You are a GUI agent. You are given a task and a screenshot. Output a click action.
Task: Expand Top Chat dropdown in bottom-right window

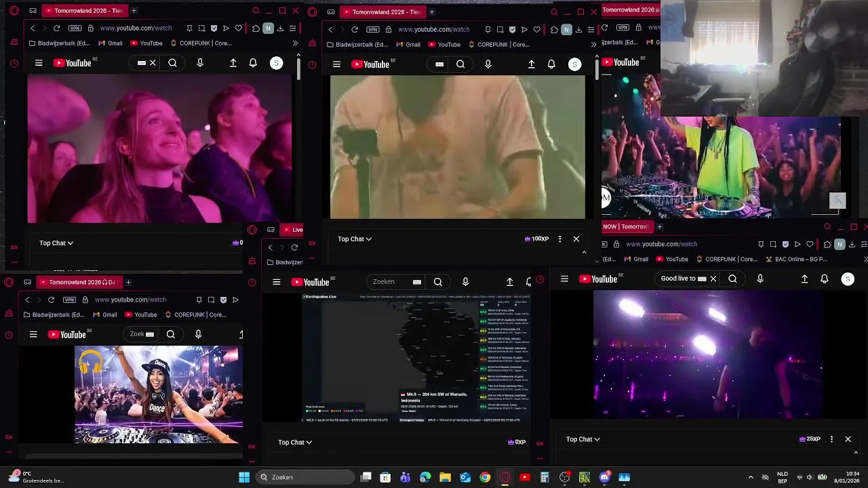pyautogui.click(x=583, y=439)
